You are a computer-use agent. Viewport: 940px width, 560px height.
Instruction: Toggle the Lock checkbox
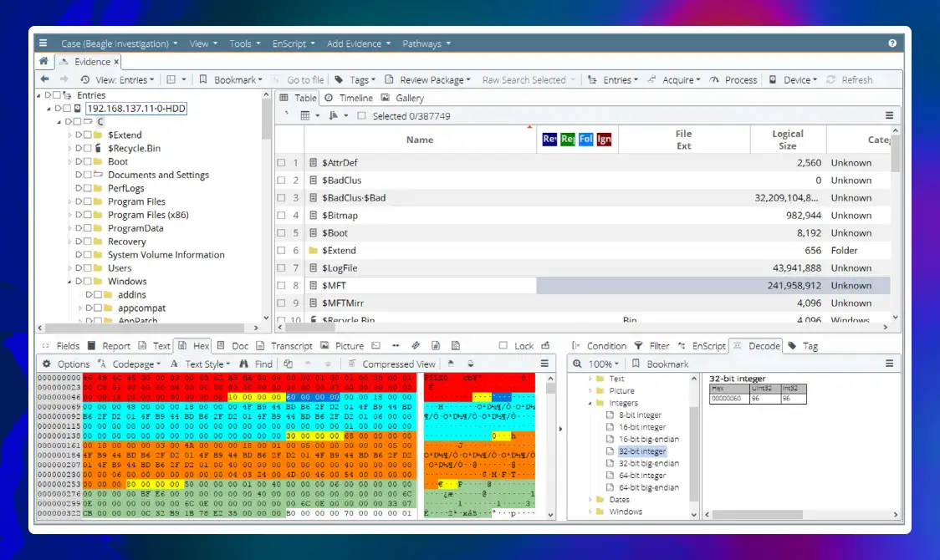[x=503, y=345]
